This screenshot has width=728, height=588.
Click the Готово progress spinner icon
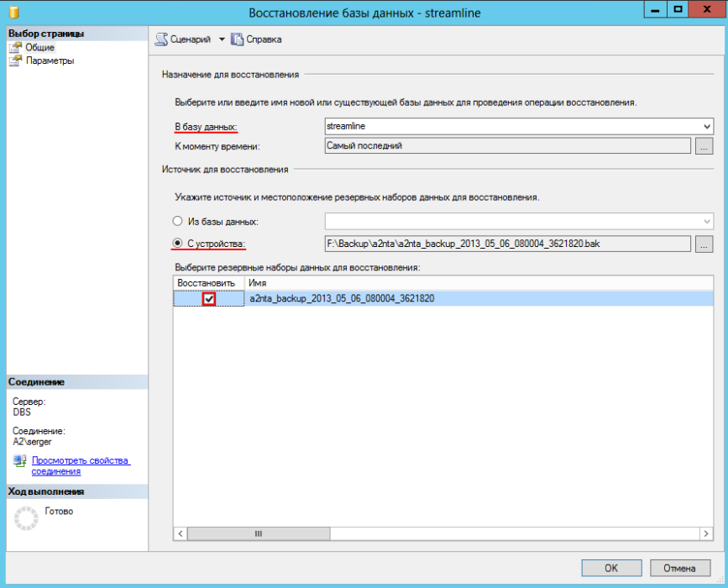point(26,518)
